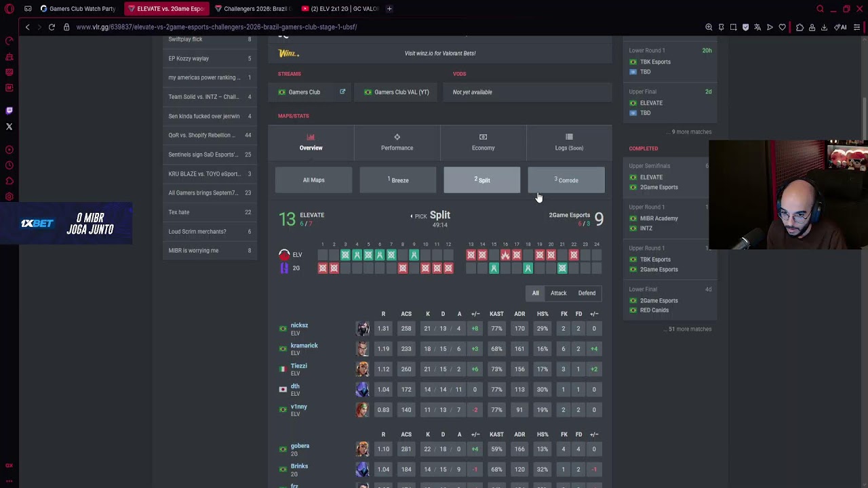Open 2Game Esports team page from the scoreline

tap(569, 215)
